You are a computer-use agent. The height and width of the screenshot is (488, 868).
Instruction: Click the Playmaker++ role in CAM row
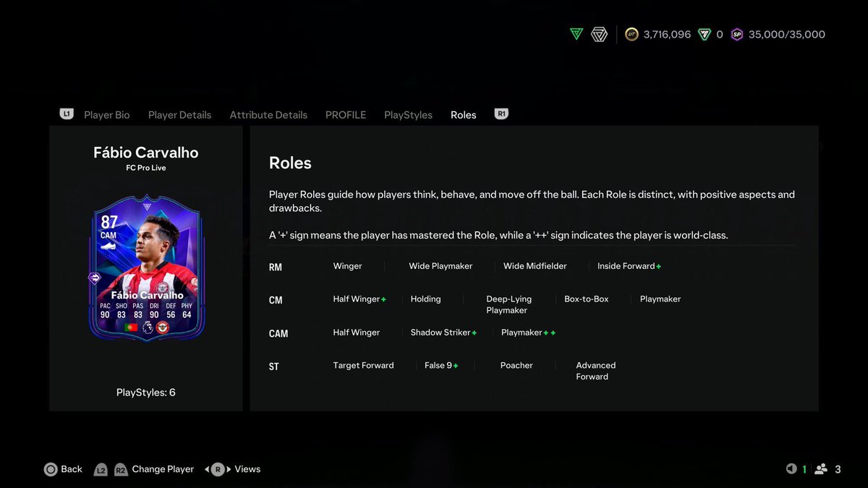[x=529, y=333]
